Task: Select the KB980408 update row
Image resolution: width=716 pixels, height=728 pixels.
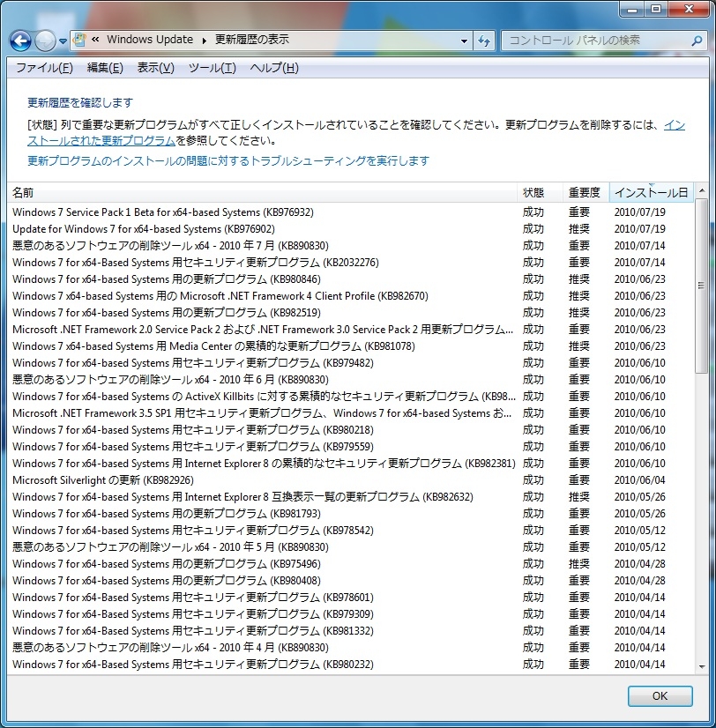Action: point(351,580)
